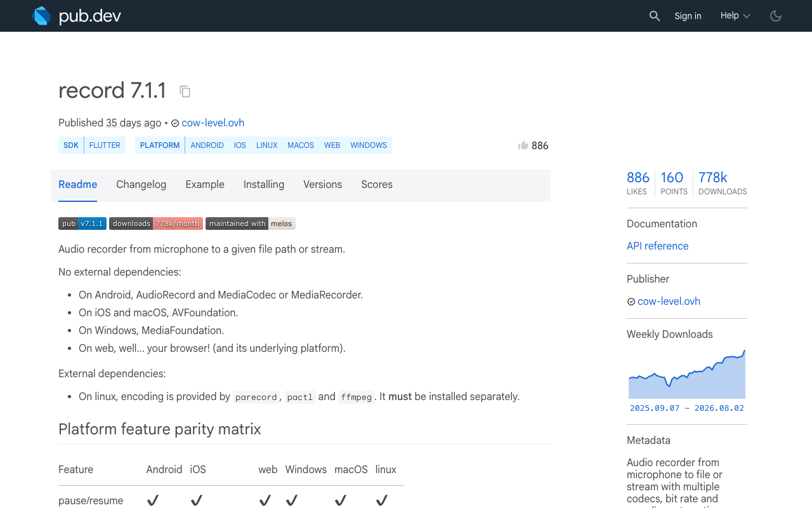This screenshot has width=812, height=508.
Task: Click the 886 like count beside thumbs-up
Action: pyautogui.click(x=540, y=146)
